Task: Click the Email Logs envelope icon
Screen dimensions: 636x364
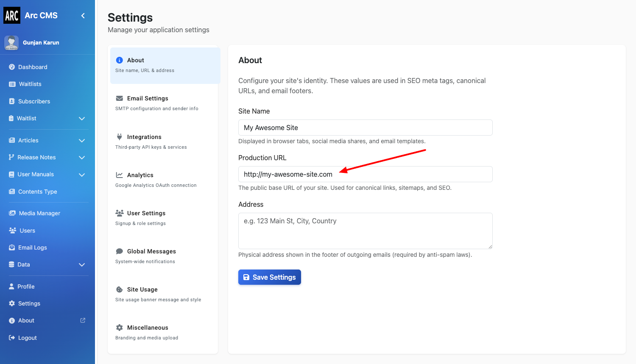Action: [12, 247]
